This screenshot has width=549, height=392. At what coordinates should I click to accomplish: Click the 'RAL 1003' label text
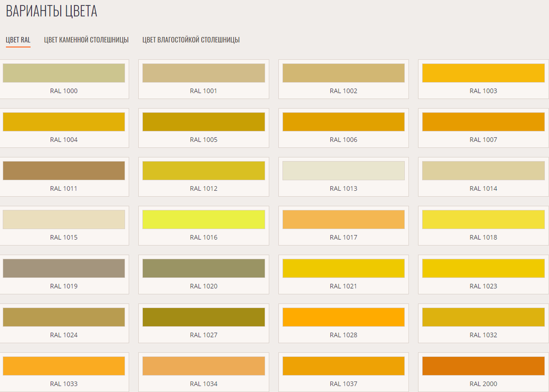[x=484, y=91]
